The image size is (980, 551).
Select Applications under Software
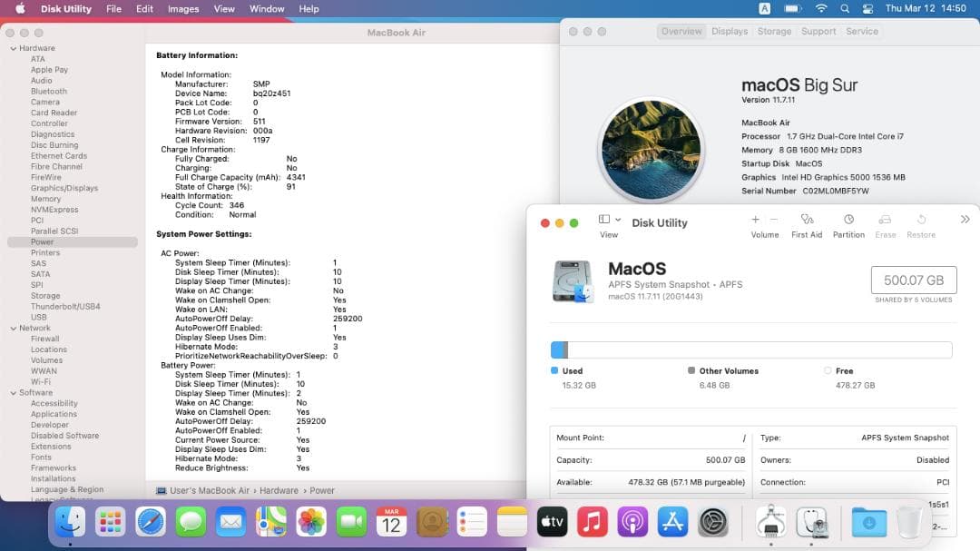[x=54, y=414]
